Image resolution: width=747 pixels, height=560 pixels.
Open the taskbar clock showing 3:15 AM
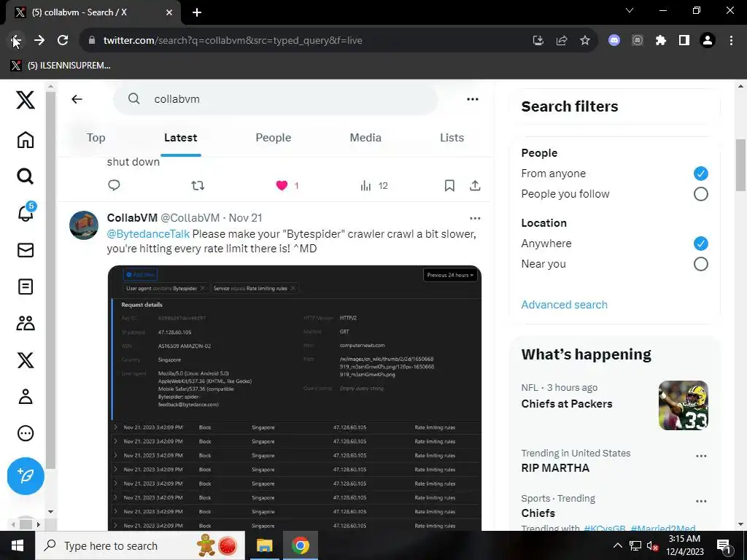point(684,545)
